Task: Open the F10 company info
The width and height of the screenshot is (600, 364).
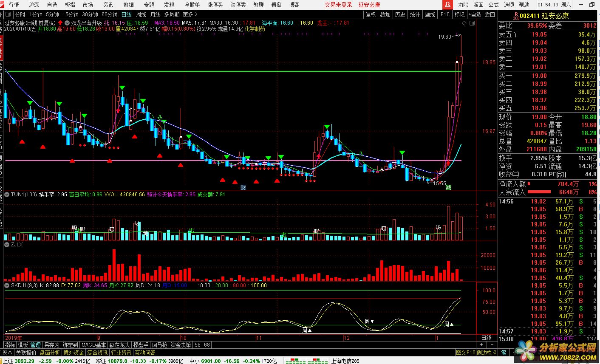Action: [445, 14]
